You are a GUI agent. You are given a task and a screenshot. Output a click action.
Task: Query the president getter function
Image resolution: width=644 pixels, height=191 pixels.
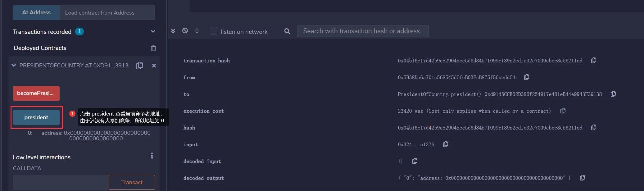(36, 117)
